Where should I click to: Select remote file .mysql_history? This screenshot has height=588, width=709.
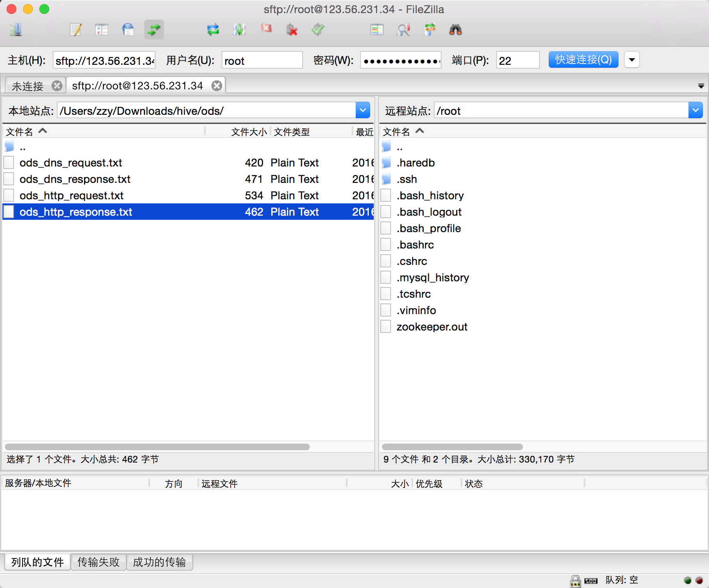[543, 278]
